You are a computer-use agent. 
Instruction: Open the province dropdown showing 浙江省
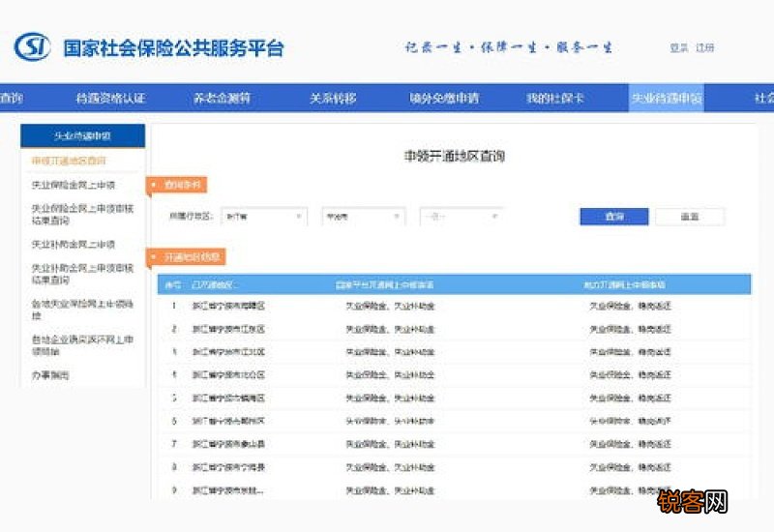click(264, 216)
